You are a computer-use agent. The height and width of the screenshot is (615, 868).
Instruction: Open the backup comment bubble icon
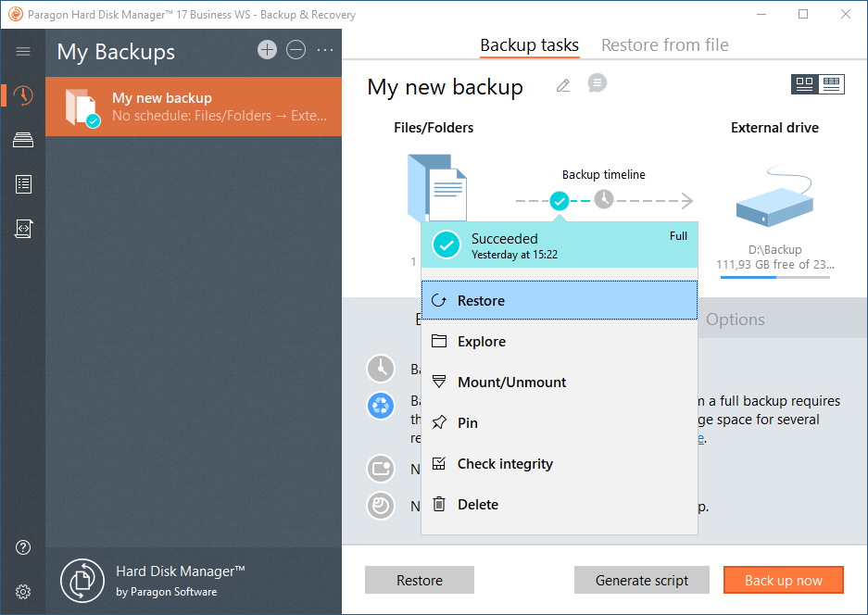coord(598,83)
